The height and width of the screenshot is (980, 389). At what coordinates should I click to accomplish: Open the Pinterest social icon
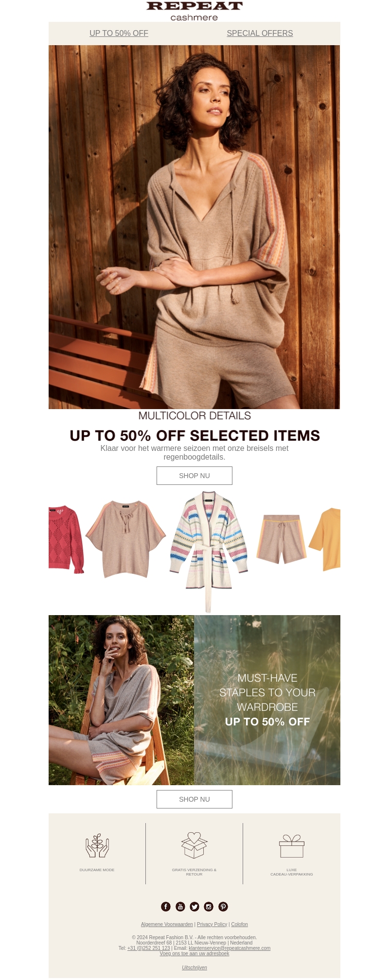coord(223,906)
